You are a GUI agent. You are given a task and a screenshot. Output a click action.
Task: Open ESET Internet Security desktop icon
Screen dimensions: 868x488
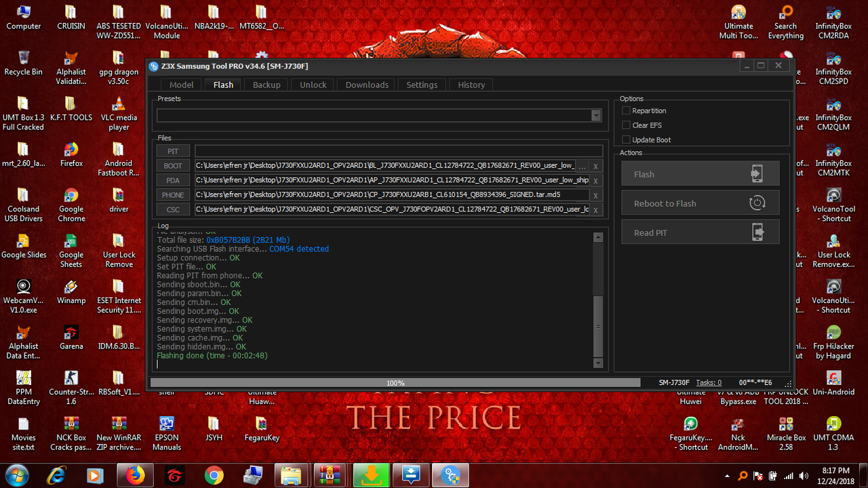[x=119, y=296]
